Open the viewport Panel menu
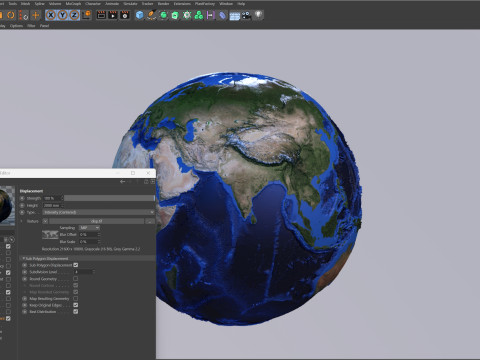 [44, 26]
